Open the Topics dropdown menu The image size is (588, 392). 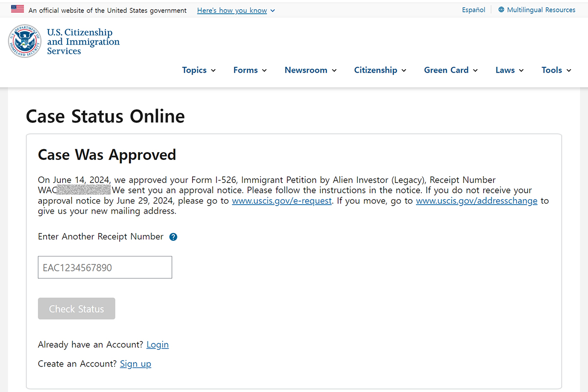[199, 70]
